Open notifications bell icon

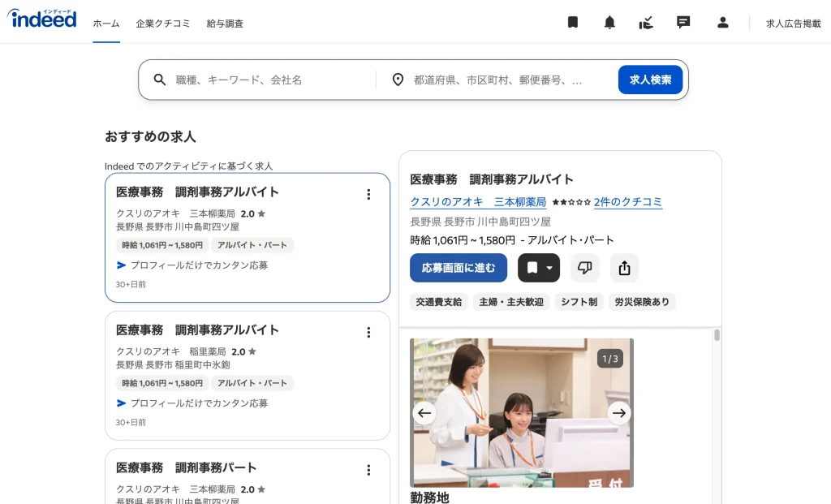[609, 23]
